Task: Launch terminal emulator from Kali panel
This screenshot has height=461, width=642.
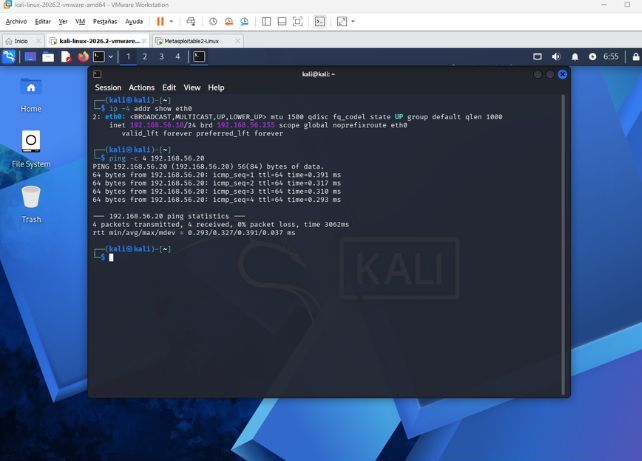Action: point(99,56)
